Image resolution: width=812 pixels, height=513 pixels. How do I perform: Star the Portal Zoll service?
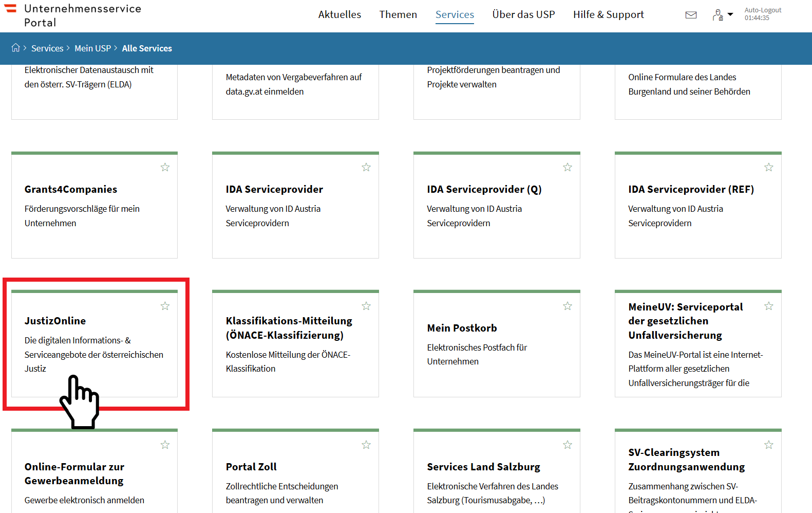tap(366, 445)
